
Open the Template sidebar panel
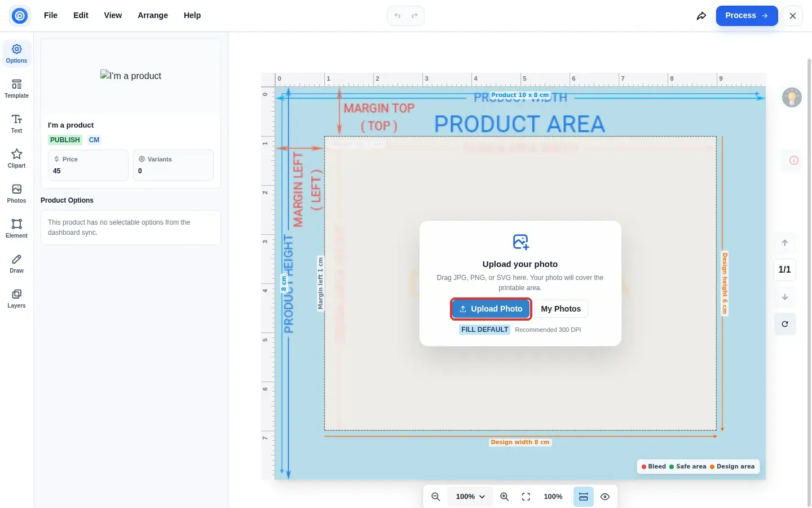[17, 89]
